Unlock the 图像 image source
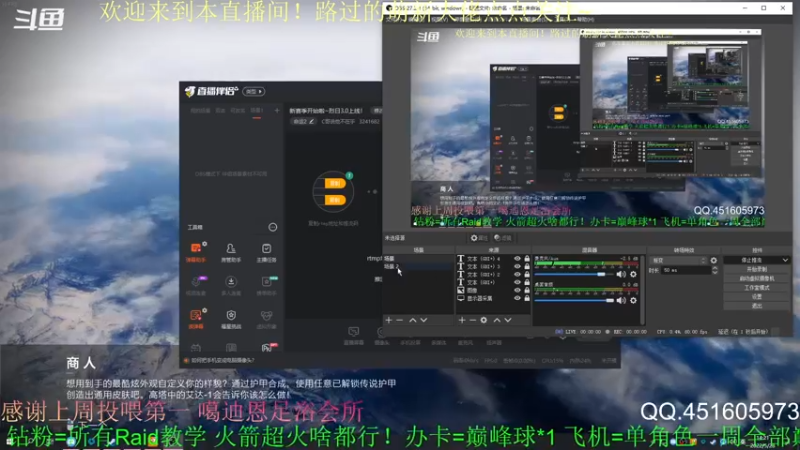This screenshot has width=800, height=450. pyautogui.click(x=527, y=290)
